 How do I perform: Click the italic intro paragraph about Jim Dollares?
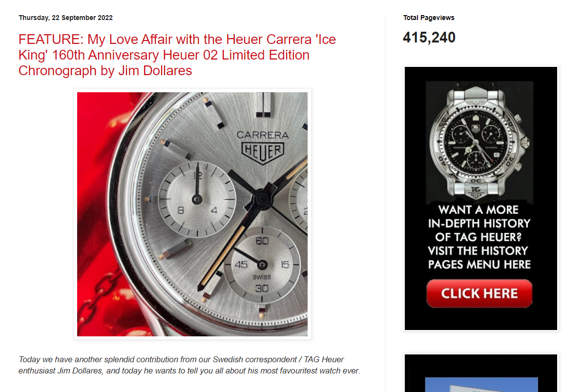coord(189,365)
